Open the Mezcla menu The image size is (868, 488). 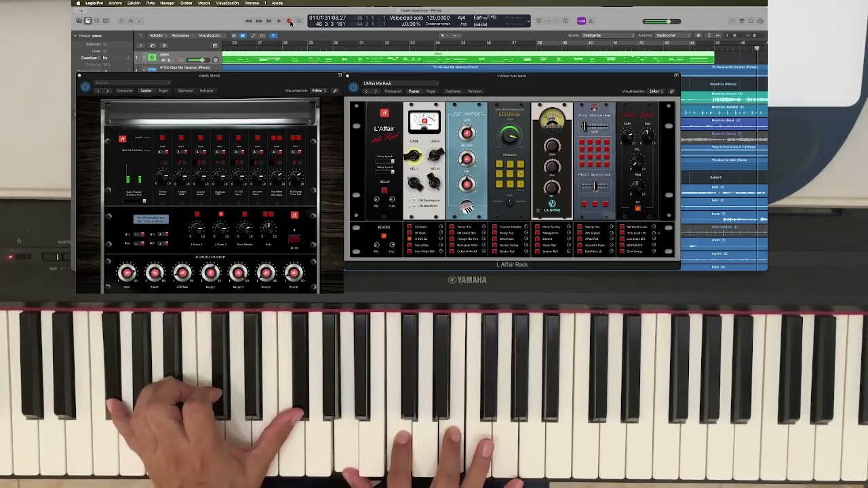[204, 3]
